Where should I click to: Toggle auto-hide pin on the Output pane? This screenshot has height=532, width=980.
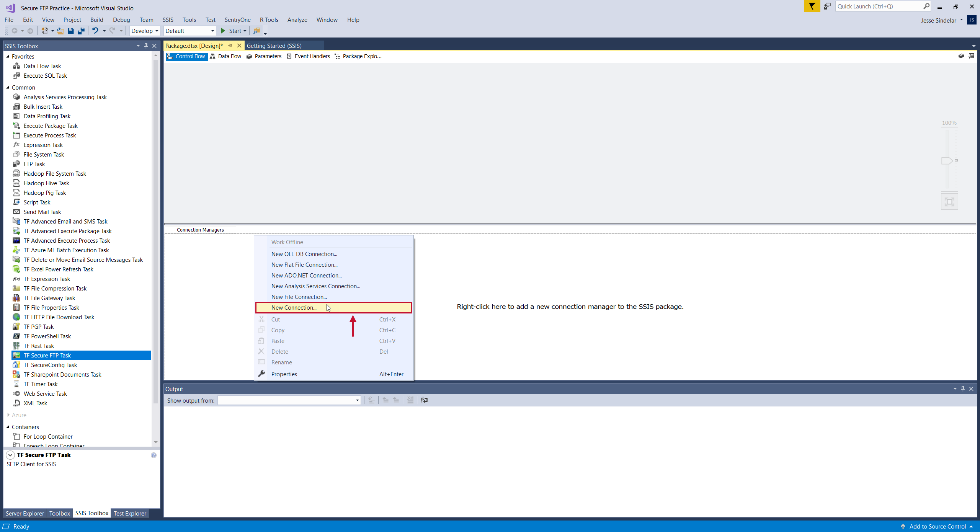point(963,388)
